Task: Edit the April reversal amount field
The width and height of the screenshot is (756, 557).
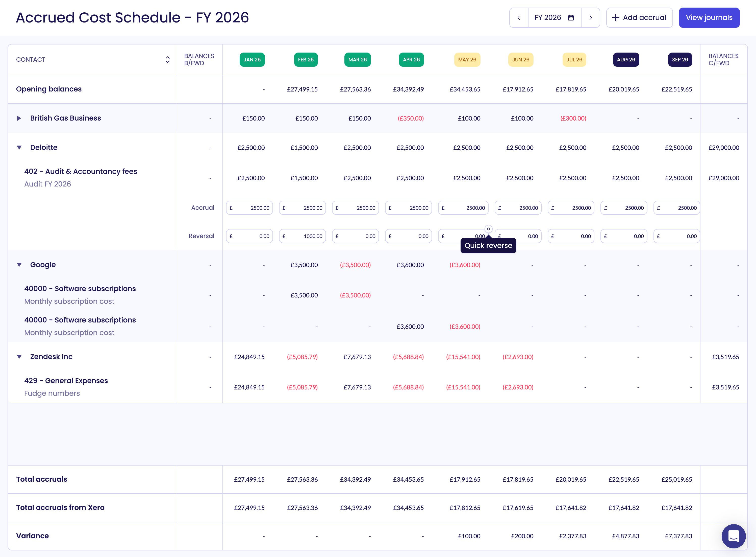Action: [408, 236]
